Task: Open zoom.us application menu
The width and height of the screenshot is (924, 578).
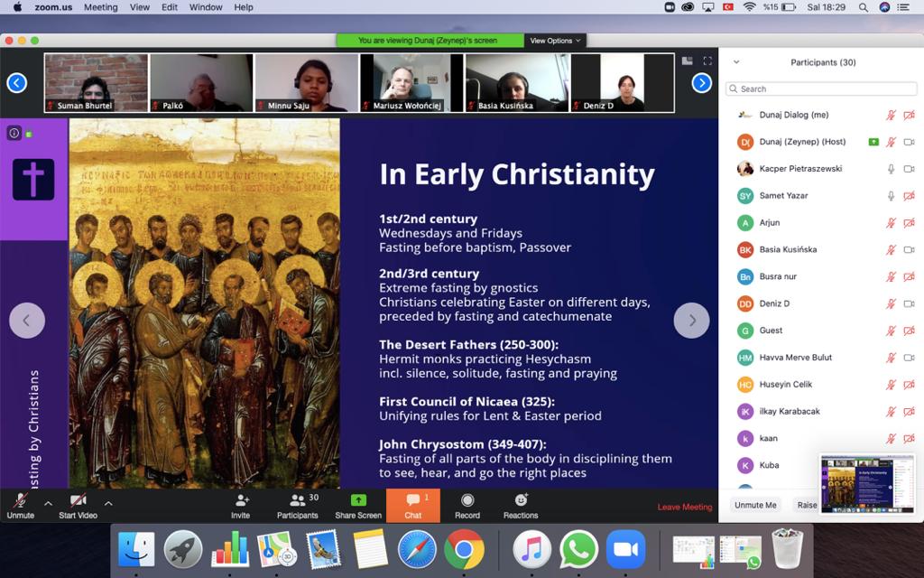Action: 53,7
